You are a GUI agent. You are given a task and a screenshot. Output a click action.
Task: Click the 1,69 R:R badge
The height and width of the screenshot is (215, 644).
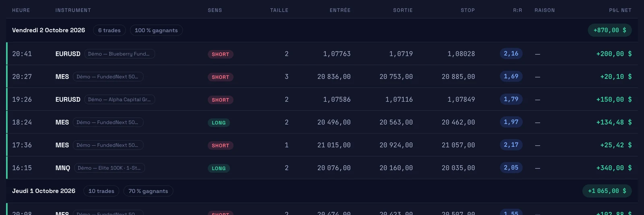coord(511,76)
